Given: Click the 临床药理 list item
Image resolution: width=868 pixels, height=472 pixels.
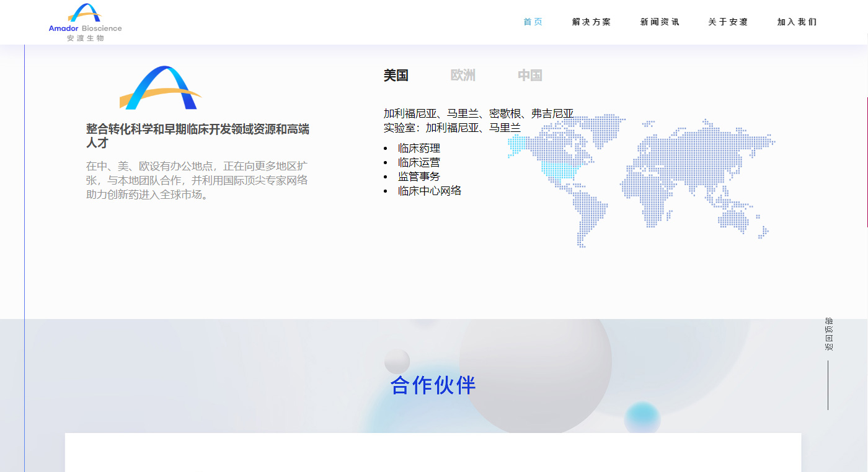Looking at the screenshot, I should coord(419,149).
